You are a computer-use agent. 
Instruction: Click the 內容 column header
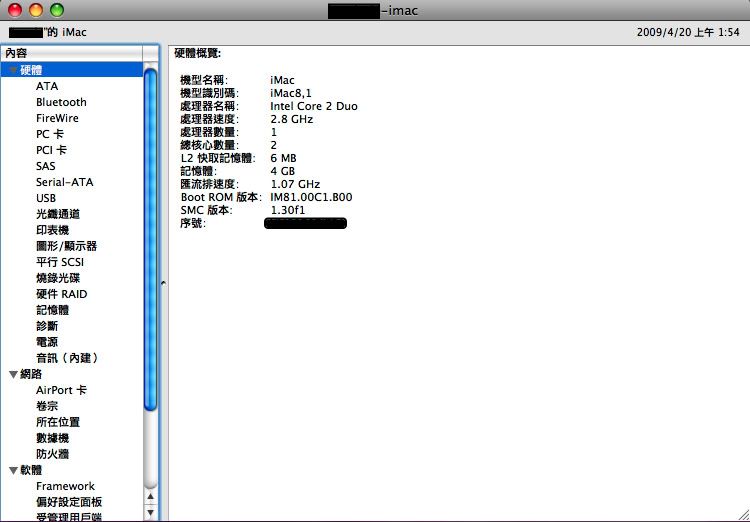coord(72,54)
